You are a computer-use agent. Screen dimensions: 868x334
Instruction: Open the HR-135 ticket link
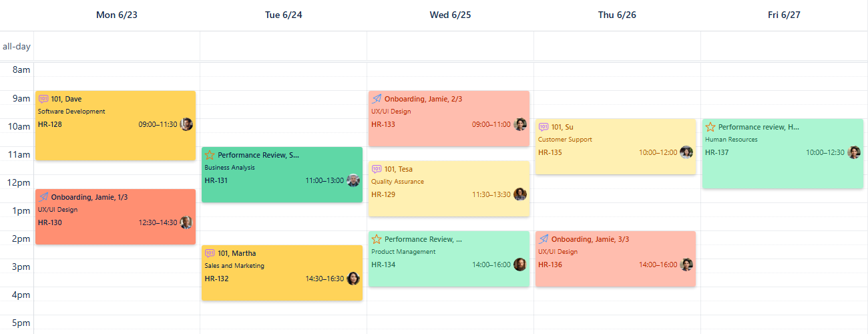pyautogui.click(x=550, y=152)
